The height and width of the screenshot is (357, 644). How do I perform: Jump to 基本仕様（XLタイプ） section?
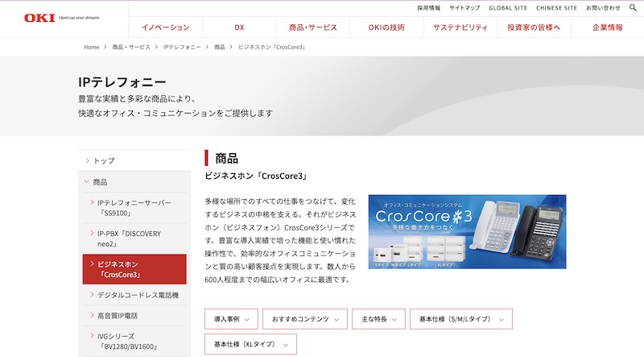point(250,344)
